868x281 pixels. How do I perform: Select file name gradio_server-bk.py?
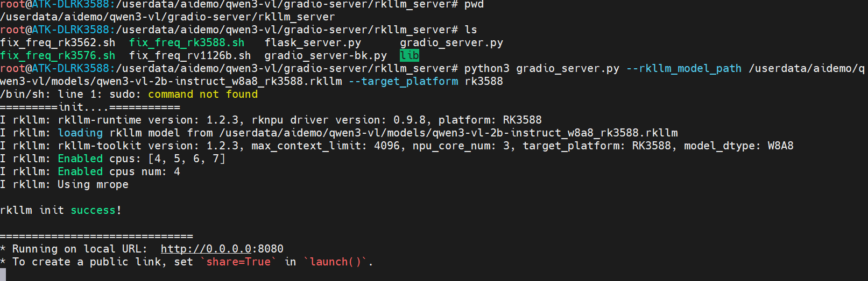(326, 55)
